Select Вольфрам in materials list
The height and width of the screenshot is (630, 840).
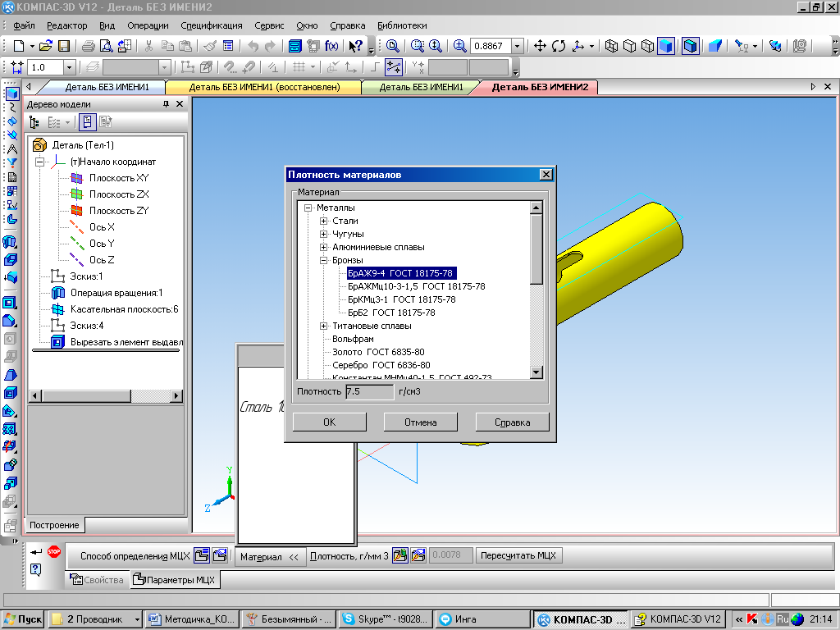click(353, 339)
